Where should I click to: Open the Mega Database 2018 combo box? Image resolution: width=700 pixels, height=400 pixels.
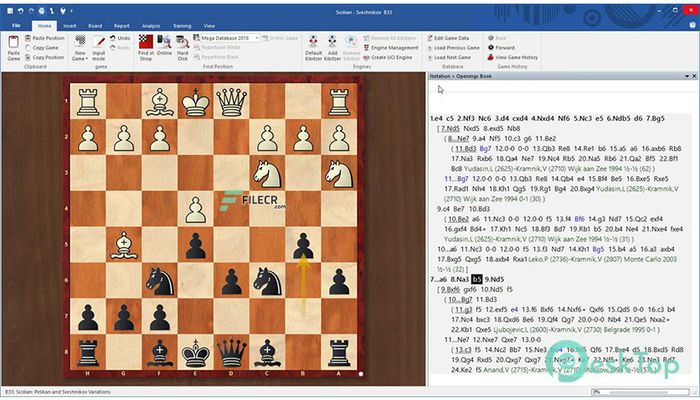227,38
